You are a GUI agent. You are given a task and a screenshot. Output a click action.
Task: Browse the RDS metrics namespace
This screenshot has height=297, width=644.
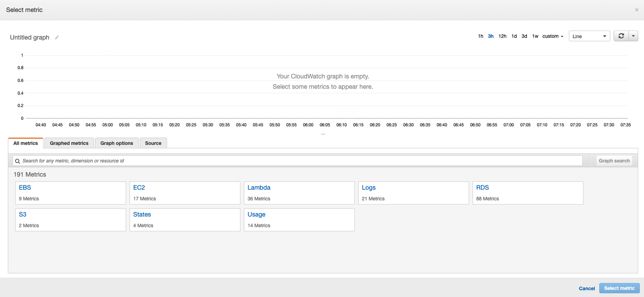coord(482,188)
